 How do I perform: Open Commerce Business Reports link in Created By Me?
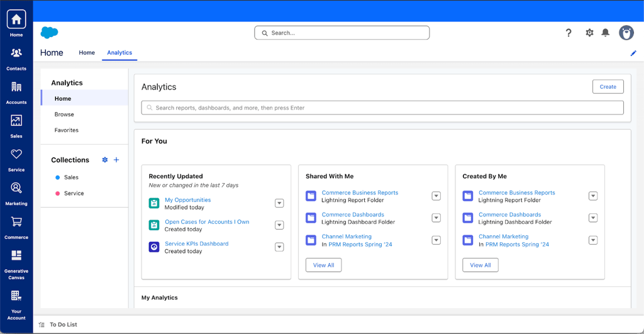click(517, 192)
